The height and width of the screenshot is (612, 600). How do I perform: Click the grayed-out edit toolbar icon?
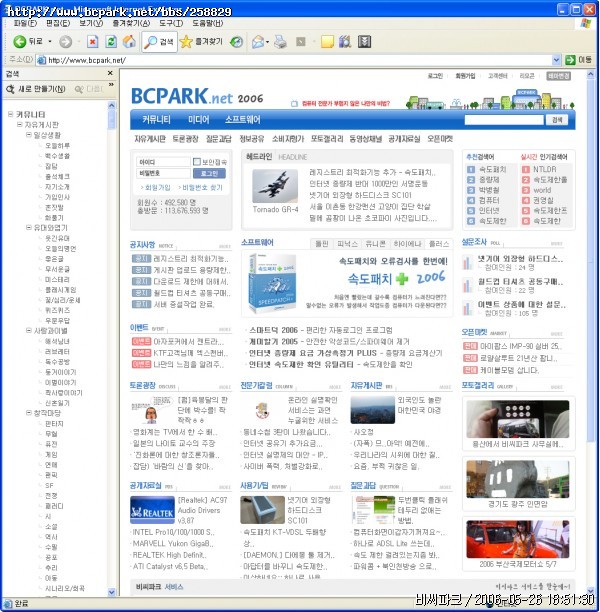click(301, 42)
